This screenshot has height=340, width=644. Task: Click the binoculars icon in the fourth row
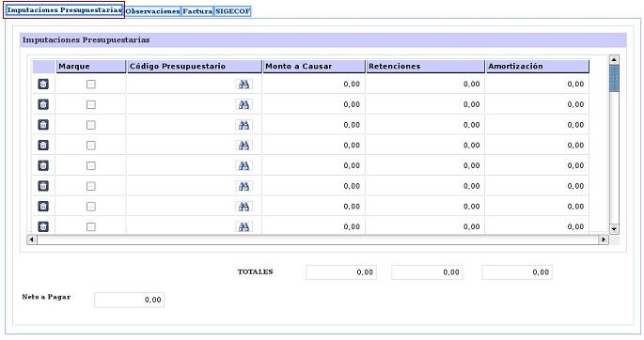[243, 146]
